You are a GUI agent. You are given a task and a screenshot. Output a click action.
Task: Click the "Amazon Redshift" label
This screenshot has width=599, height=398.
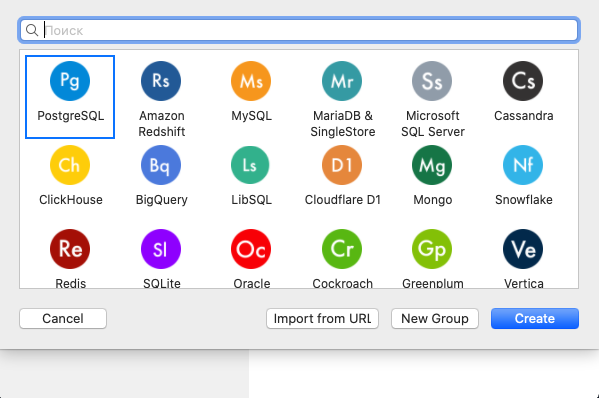point(162,123)
